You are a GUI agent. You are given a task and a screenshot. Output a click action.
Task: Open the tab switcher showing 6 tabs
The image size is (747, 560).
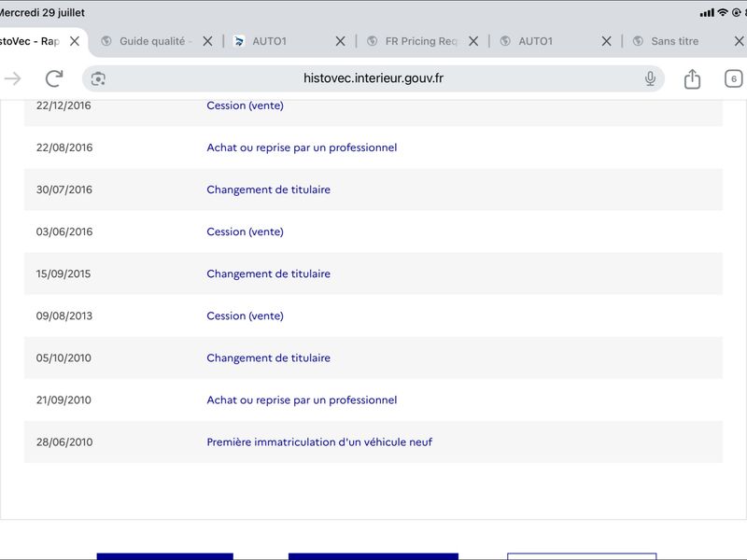point(734,78)
